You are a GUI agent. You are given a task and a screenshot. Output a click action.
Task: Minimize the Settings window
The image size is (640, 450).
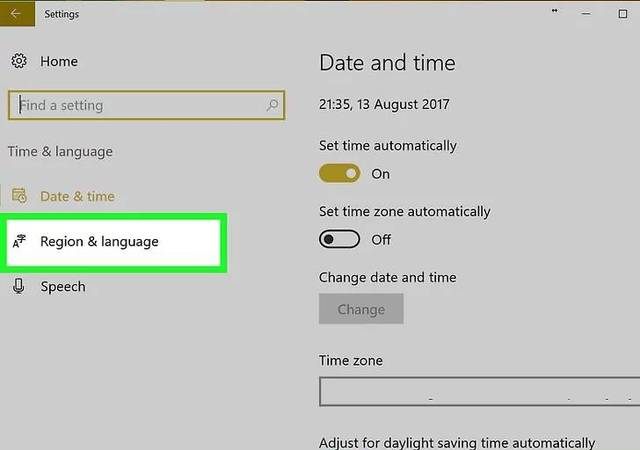point(584,12)
